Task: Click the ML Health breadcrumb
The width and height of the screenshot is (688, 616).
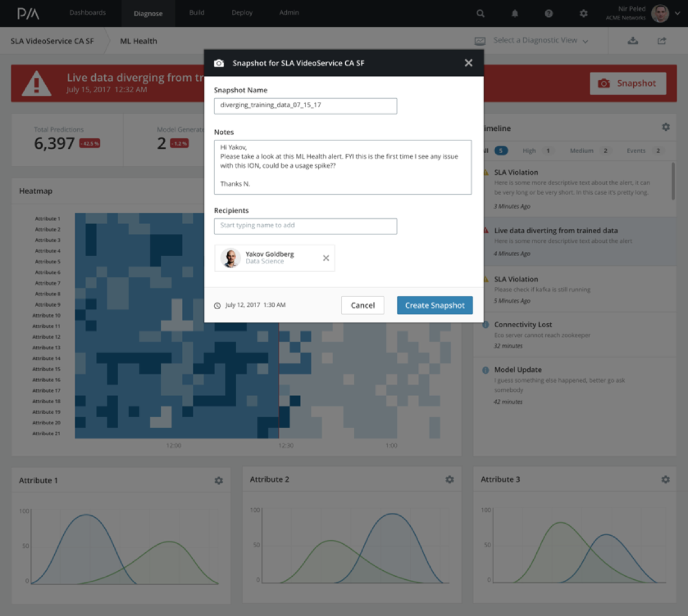Action: point(138,41)
